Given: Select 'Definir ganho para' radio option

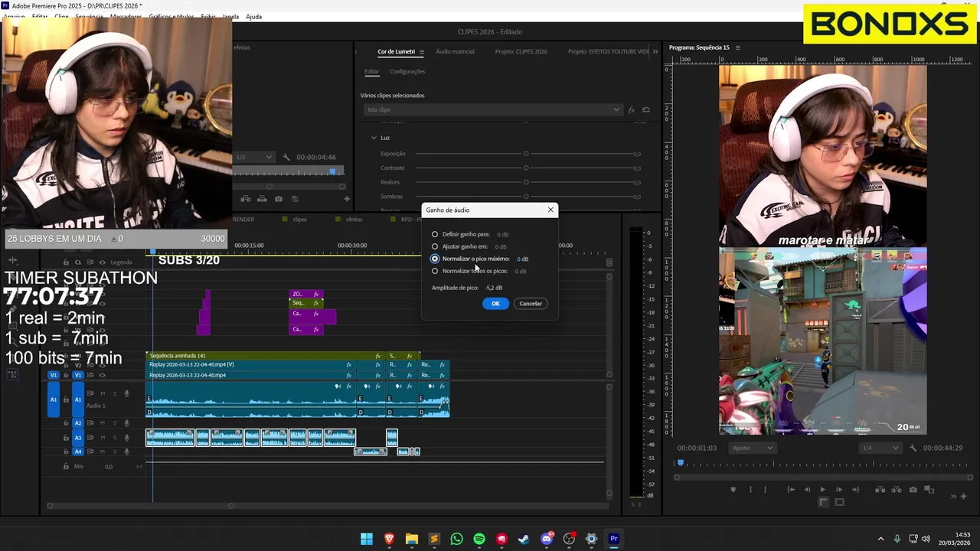Looking at the screenshot, I should point(435,234).
